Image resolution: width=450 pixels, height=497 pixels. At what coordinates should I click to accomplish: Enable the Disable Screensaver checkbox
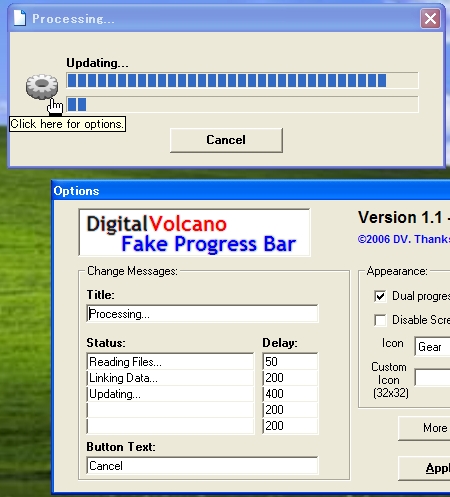coord(380,320)
